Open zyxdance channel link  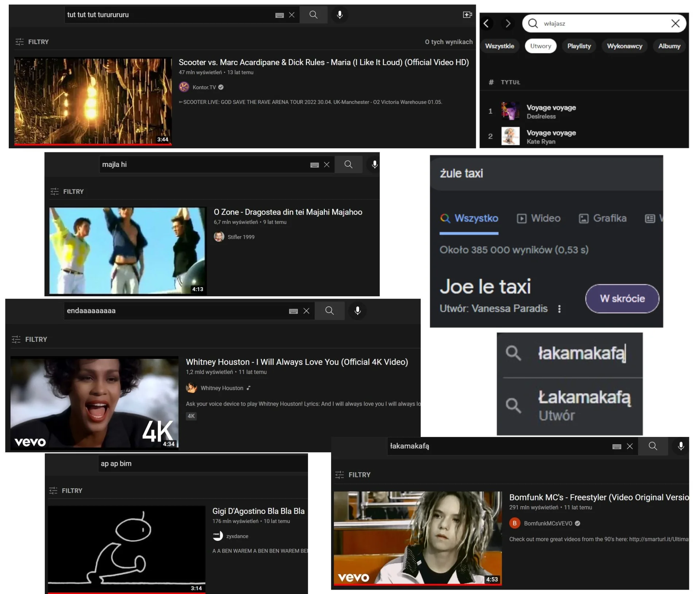[237, 536]
